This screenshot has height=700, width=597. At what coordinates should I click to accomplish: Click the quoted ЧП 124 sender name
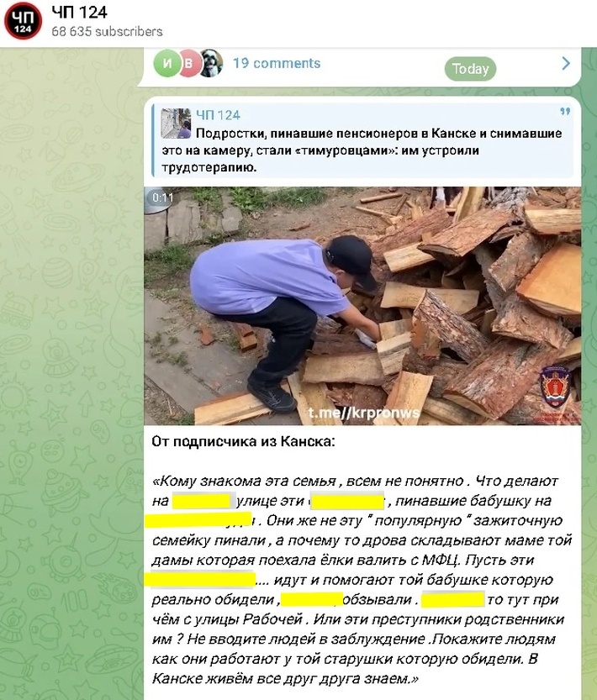218,115
